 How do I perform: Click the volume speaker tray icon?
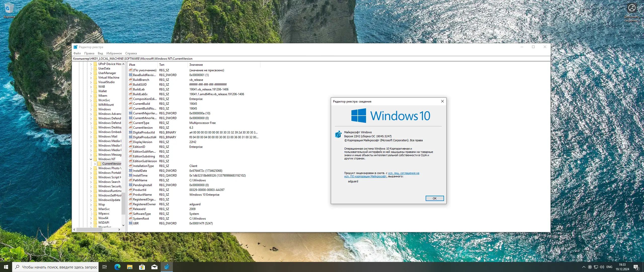pyautogui.click(x=602, y=267)
